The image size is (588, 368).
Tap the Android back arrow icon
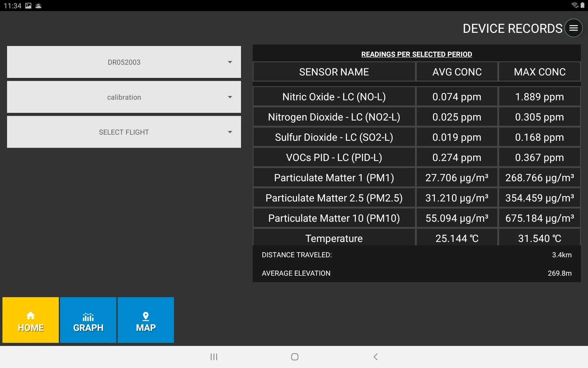pos(376,357)
